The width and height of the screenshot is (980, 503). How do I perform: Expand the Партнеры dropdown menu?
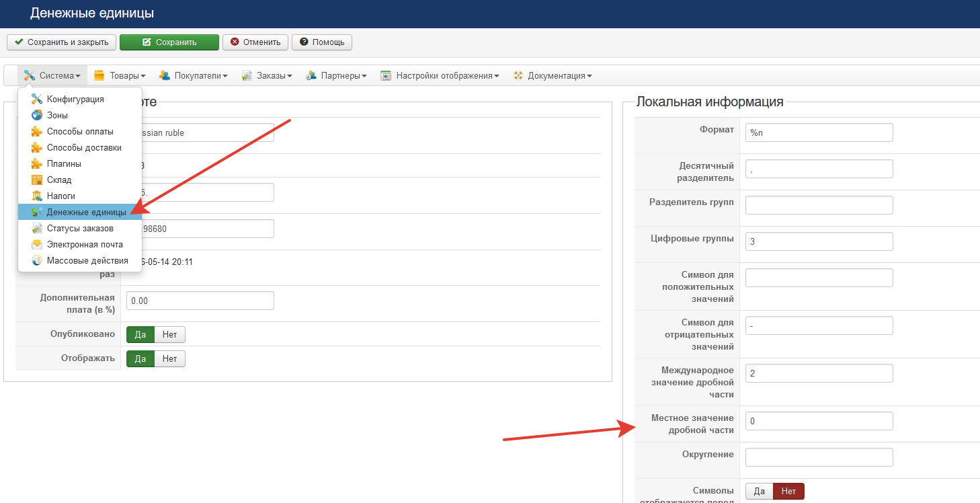(x=336, y=75)
